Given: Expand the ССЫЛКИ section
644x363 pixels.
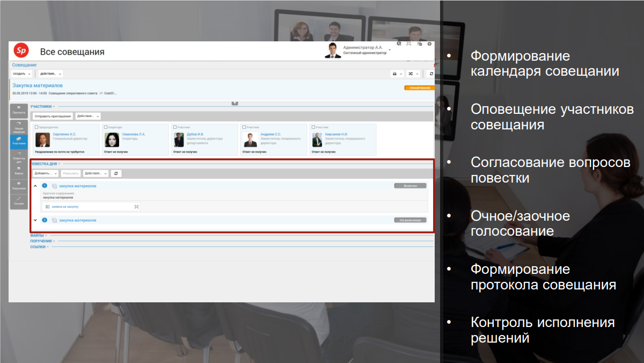Looking at the screenshot, I should tap(40, 247).
